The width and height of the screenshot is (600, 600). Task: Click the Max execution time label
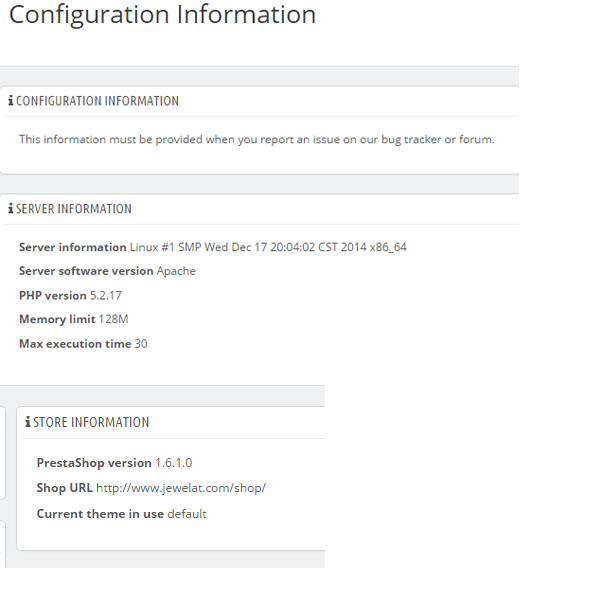point(74,344)
